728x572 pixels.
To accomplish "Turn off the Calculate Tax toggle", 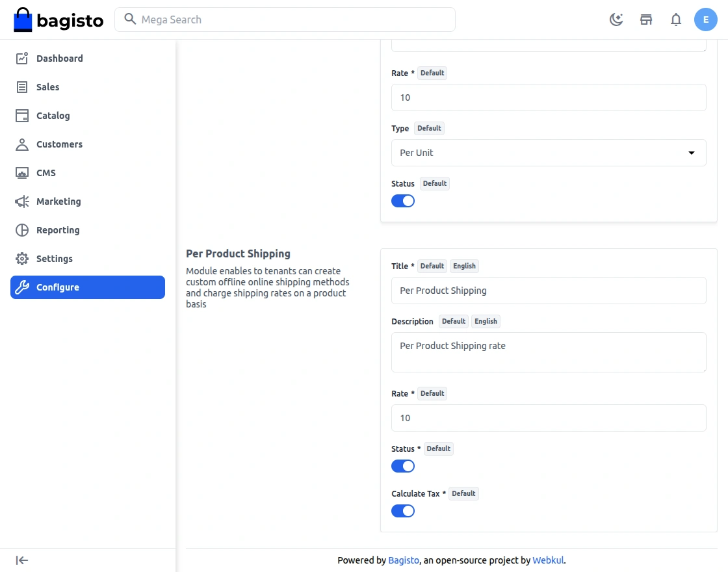I will point(402,511).
